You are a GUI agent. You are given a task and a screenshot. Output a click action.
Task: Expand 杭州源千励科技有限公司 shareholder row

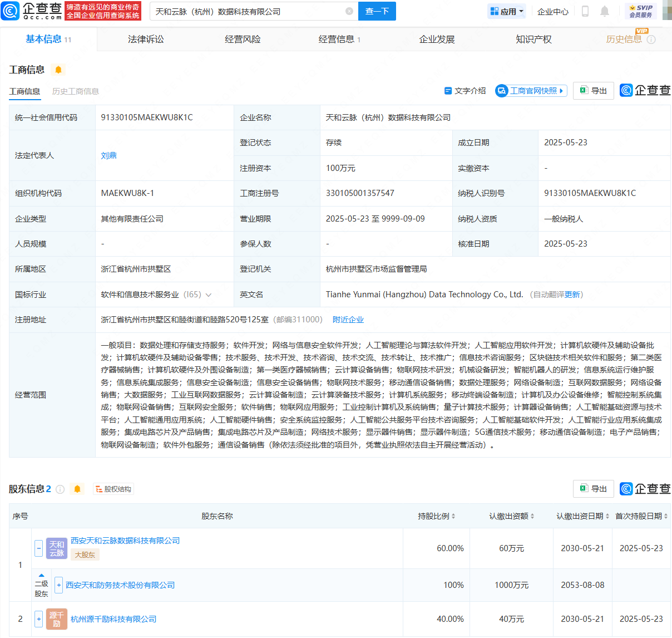coord(38,619)
